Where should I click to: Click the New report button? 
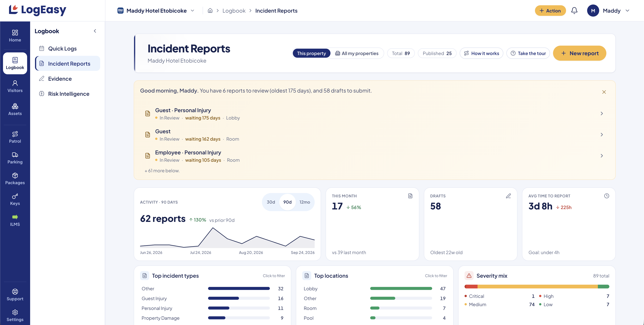tap(579, 53)
